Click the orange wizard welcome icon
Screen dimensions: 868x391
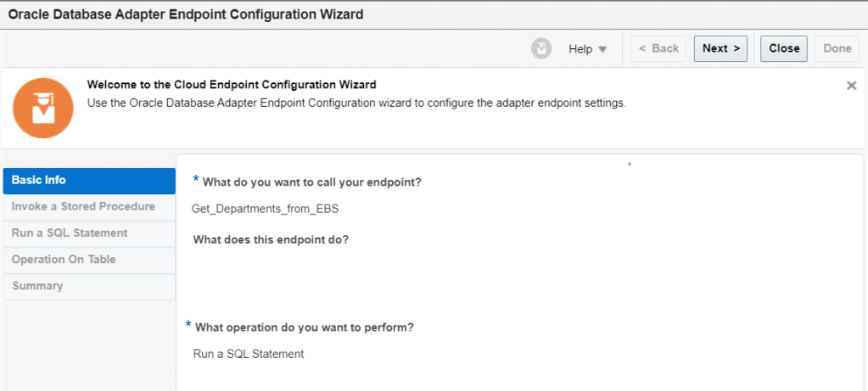43,109
